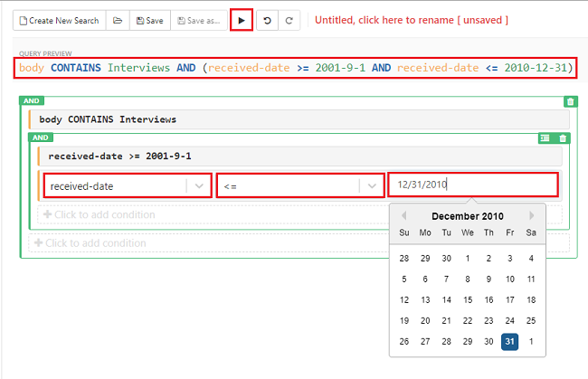Select December 1 in calendar
The height and width of the screenshot is (379, 588).
pyautogui.click(x=468, y=259)
